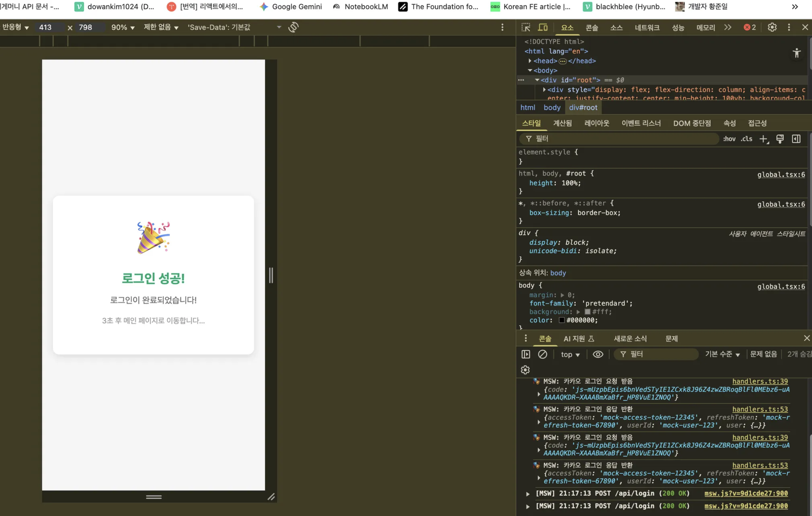This screenshot has height=516, width=812.
Task: Open DevTools settings gear icon
Action: point(772,27)
